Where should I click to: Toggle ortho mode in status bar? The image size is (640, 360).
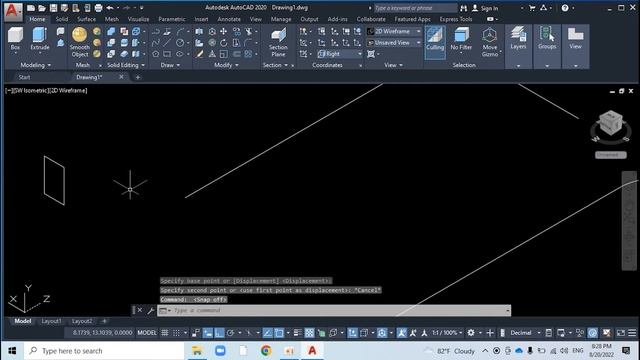[x=220, y=333]
